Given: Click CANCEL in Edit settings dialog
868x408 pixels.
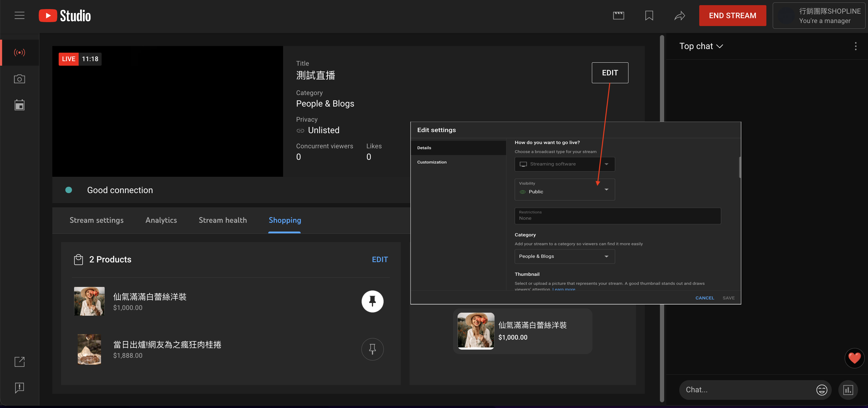Looking at the screenshot, I should click(705, 298).
